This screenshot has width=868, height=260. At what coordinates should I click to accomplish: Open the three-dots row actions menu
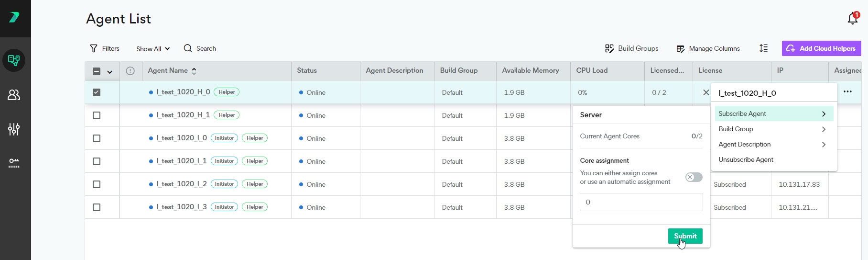(847, 92)
